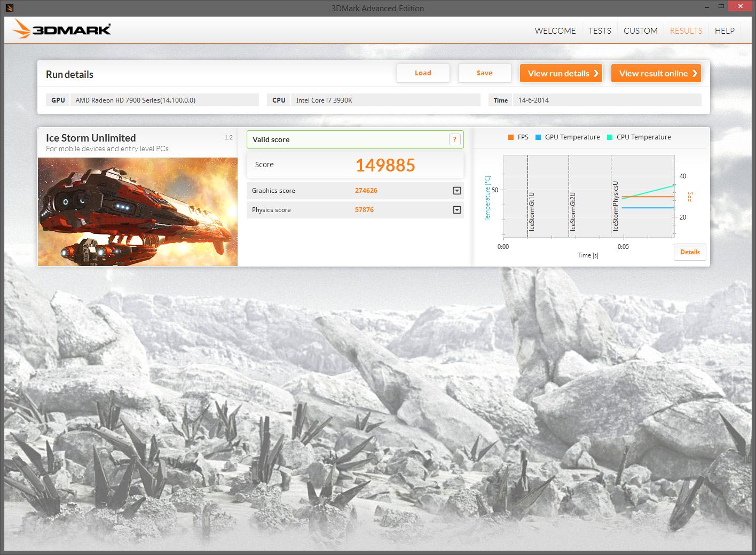Close the 3DMark Advanced Edition window
The image size is (756, 555).
tap(740, 6)
